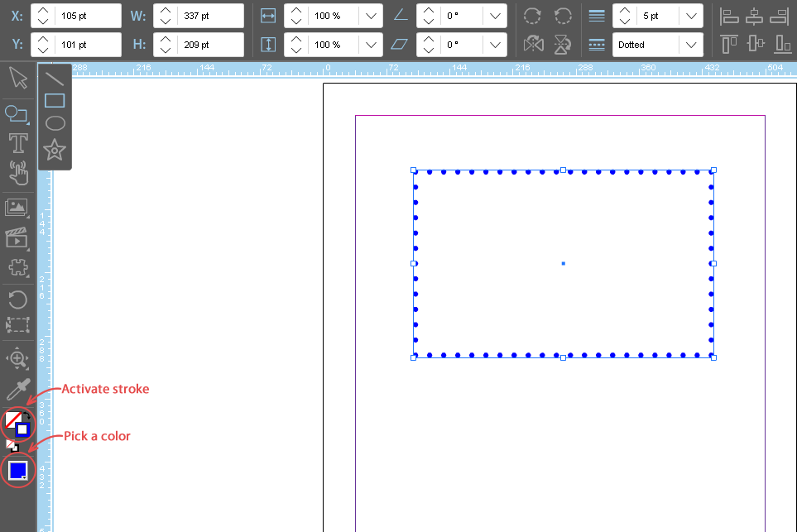Select the Eyedropper tool
Image resolution: width=797 pixels, height=532 pixels.
(x=17, y=389)
